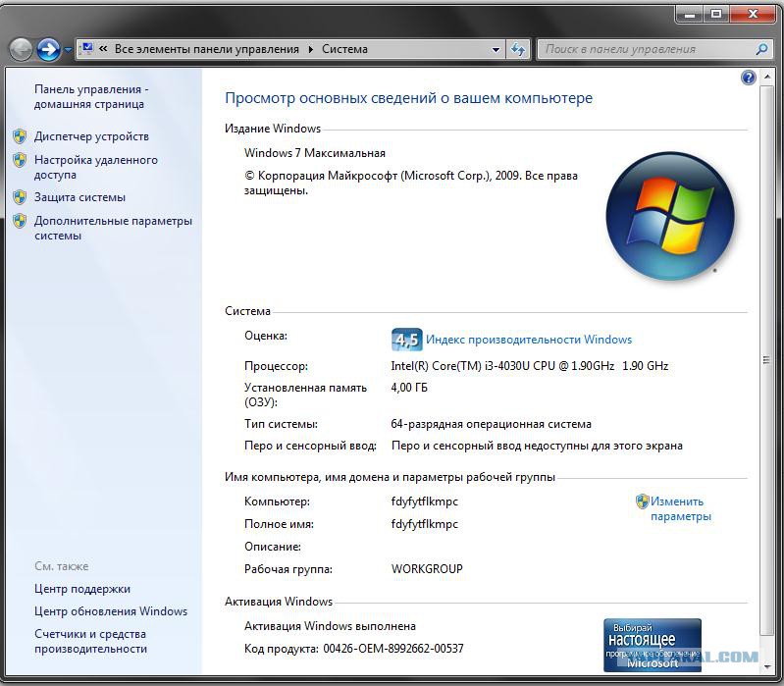Click the Forward navigation arrow button
The image size is (784, 686).
[x=48, y=49]
